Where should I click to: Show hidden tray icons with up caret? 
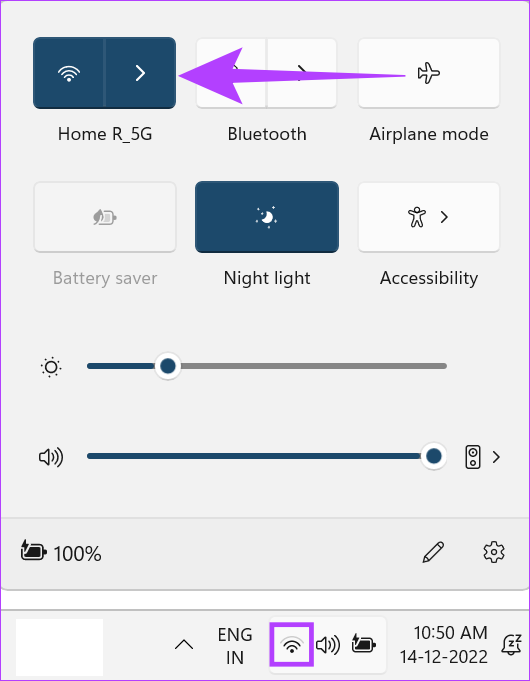(x=184, y=645)
